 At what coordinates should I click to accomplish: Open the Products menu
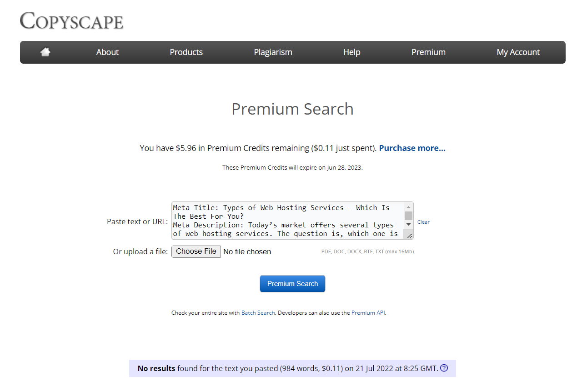pos(186,52)
